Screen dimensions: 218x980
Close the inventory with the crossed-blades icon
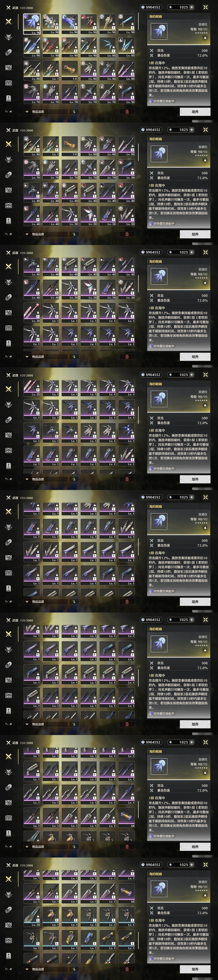click(205, 7)
